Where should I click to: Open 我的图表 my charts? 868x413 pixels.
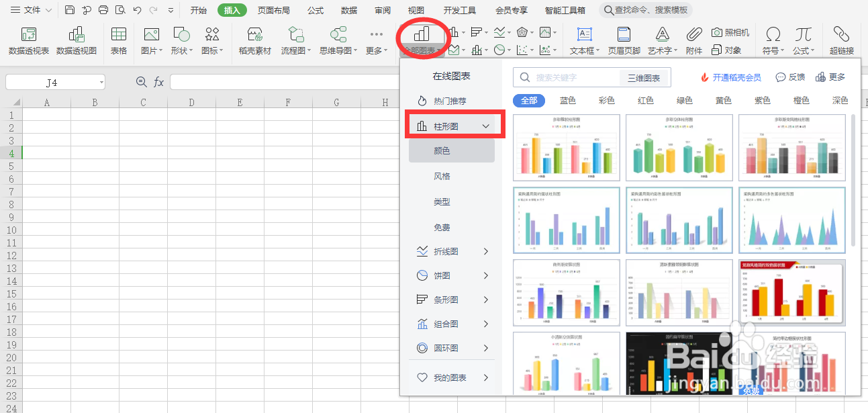click(452, 377)
